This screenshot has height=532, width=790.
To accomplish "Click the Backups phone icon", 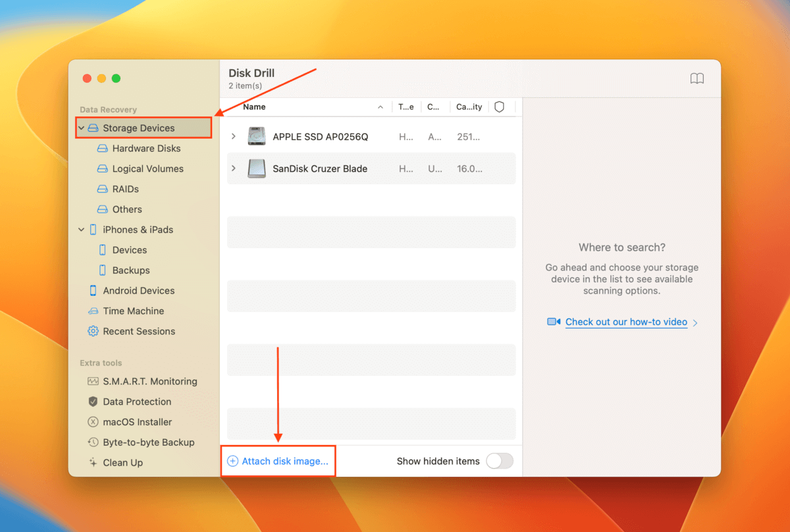I will tap(102, 271).
